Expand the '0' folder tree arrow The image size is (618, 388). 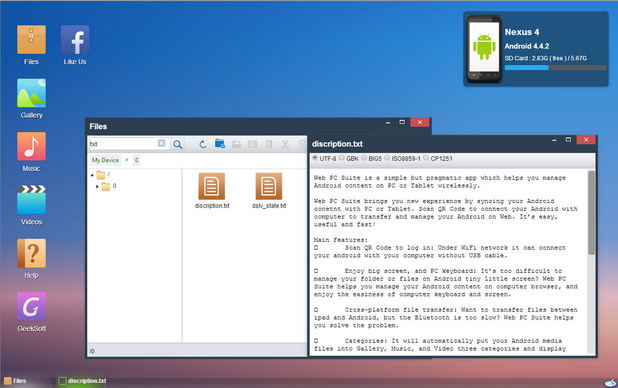97,186
